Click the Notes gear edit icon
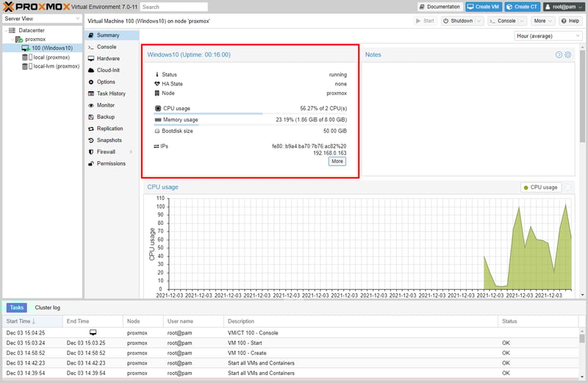Screen dimensions: 588x383 [x=567, y=55]
